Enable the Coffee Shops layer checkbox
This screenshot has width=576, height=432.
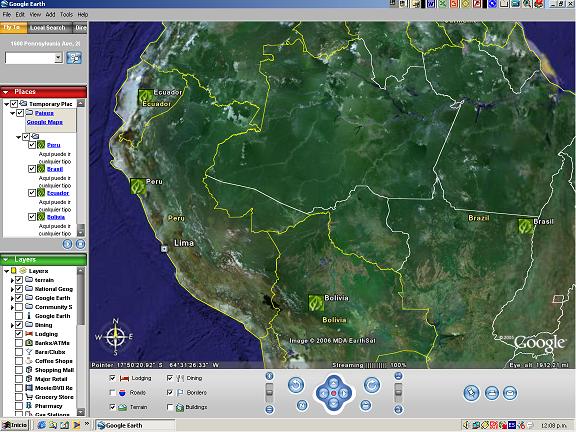19,361
